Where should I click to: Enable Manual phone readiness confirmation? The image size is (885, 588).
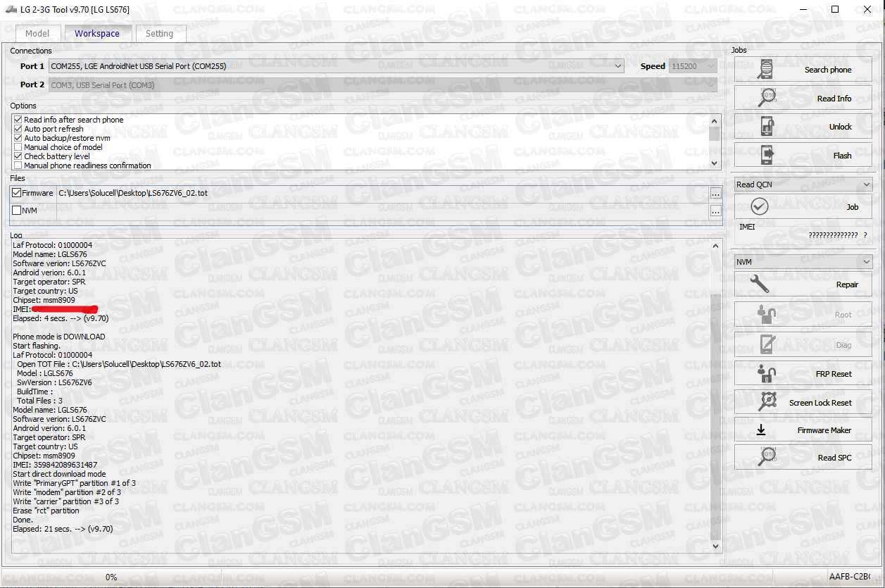tap(18, 165)
